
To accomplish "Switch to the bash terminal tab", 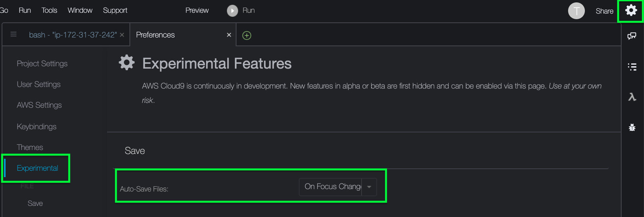I will point(73,35).
